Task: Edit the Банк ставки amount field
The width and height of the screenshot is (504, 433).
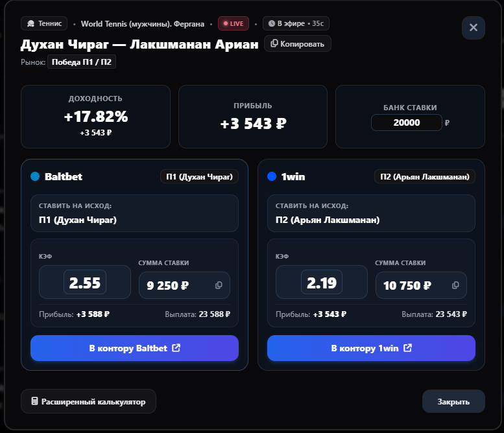Action: click(406, 123)
